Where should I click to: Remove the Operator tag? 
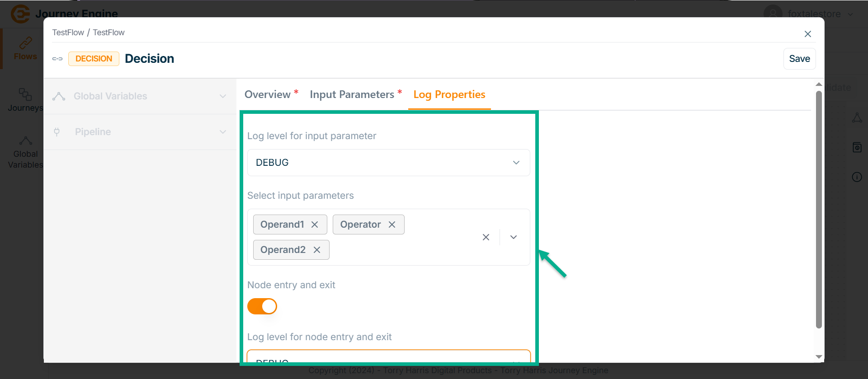click(x=392, y=225)
